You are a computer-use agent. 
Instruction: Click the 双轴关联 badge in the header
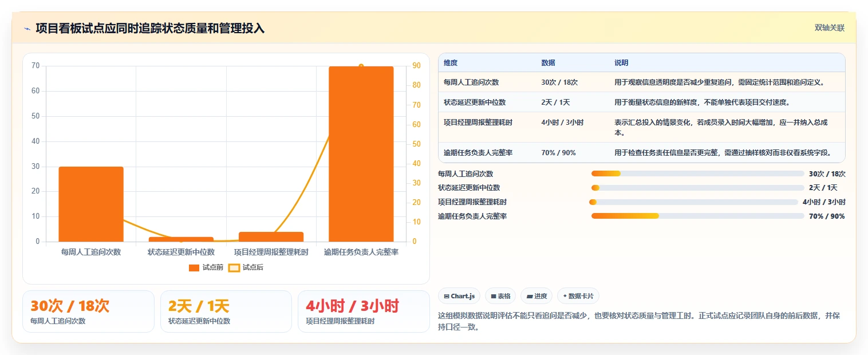click(x=830, y=27)
